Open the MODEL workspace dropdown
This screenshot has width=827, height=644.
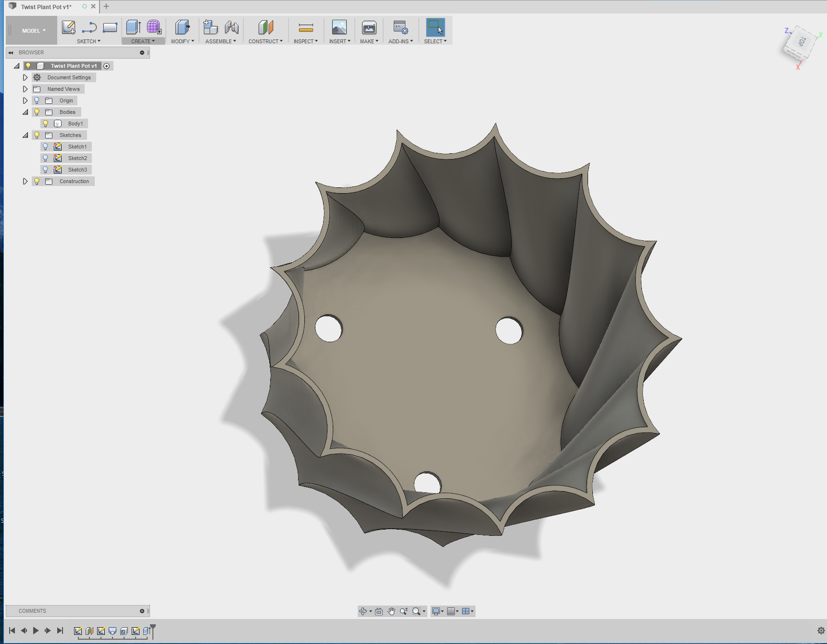(x=34, y=31)
